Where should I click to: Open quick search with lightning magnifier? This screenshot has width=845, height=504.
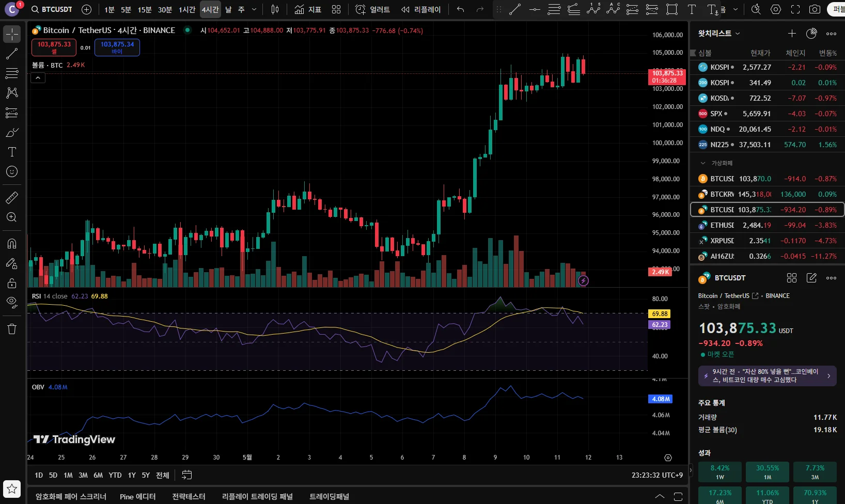[x=756, y=9]
